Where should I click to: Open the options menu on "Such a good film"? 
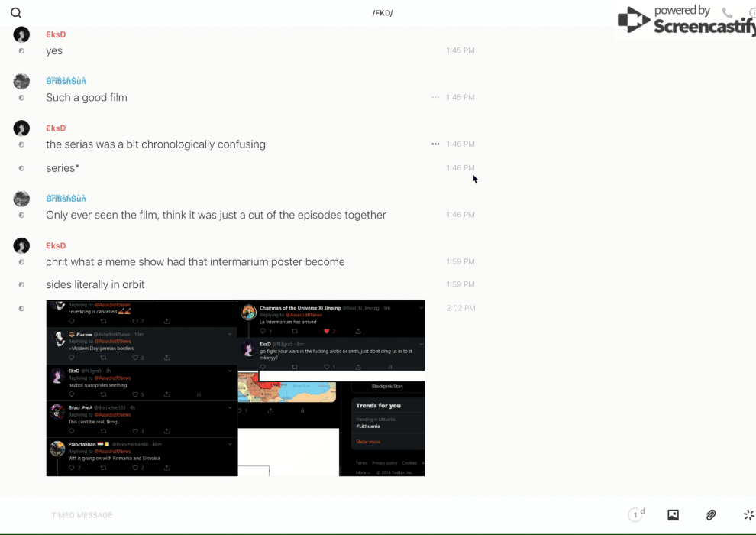click(435, 97)
